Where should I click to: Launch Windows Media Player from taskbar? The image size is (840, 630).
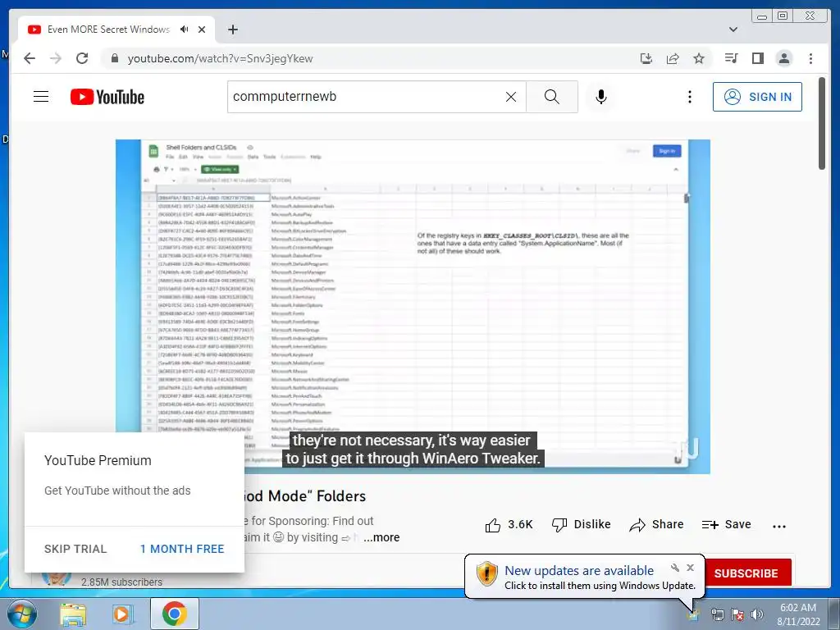point(123,614)
